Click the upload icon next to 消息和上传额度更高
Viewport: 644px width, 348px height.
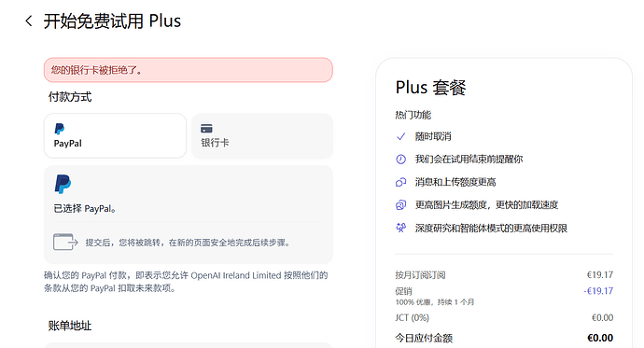pyautogui.click(x=400, y=182)
